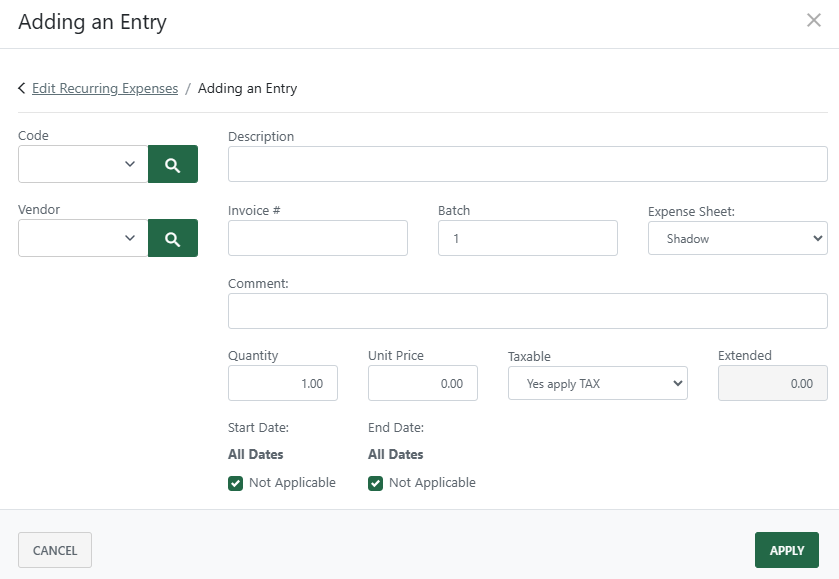Open the Expense Sheet dropdown showing Shadow
Image resolution: width=839 pixels, height=579 pixels.
pos(737,238)
